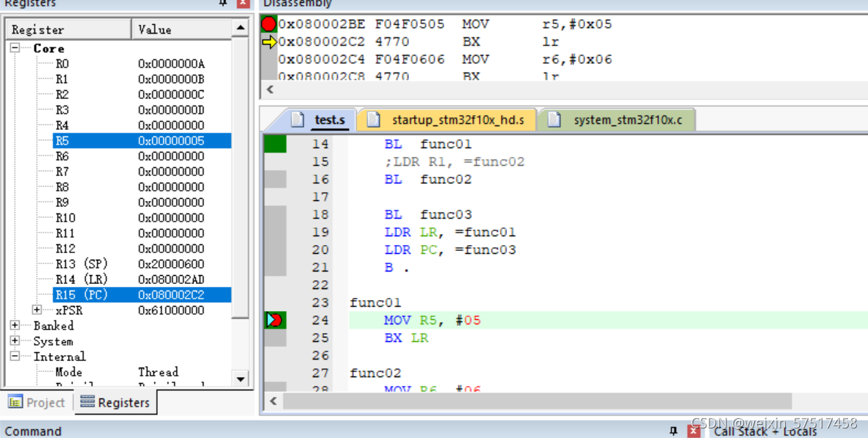This screenshot has width=868, height=438.
Task: Click the test.s tab file icon
Action: click(298, 120)
